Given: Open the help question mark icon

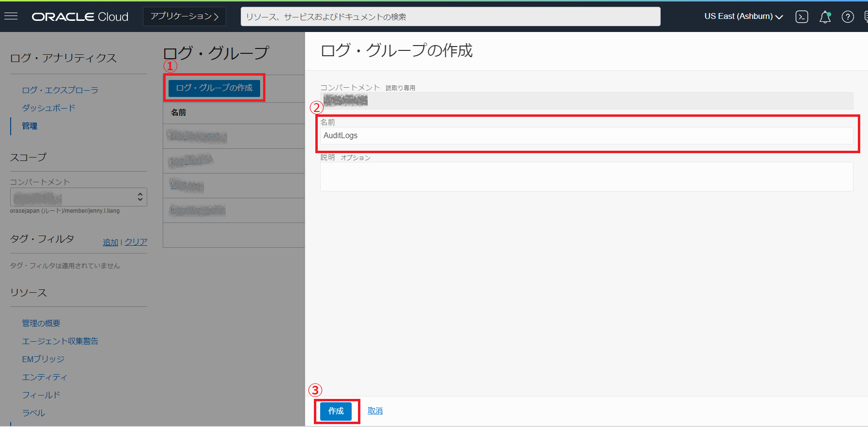Looking at the screenshot, I should click(x=848, y=17).
